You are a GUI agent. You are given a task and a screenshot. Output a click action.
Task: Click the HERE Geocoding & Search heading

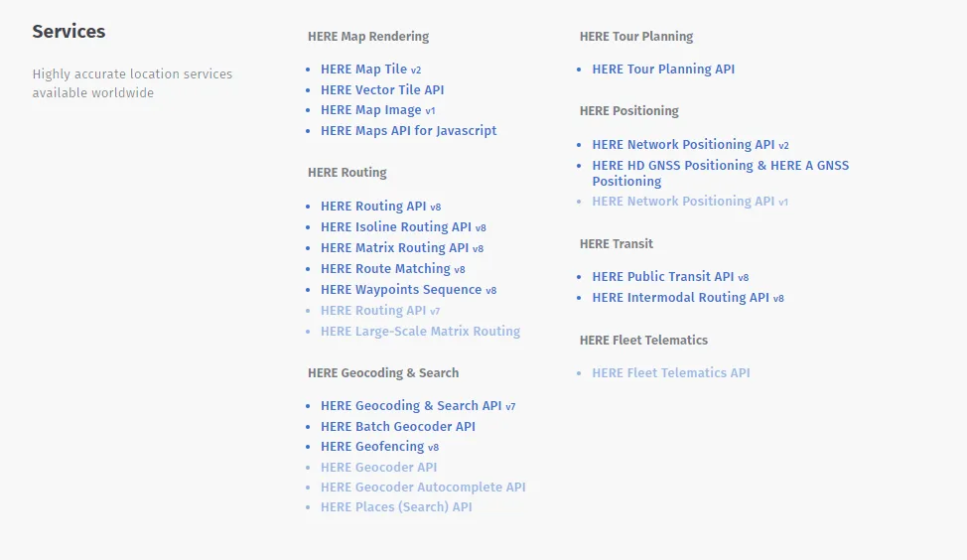coord(383,373)
